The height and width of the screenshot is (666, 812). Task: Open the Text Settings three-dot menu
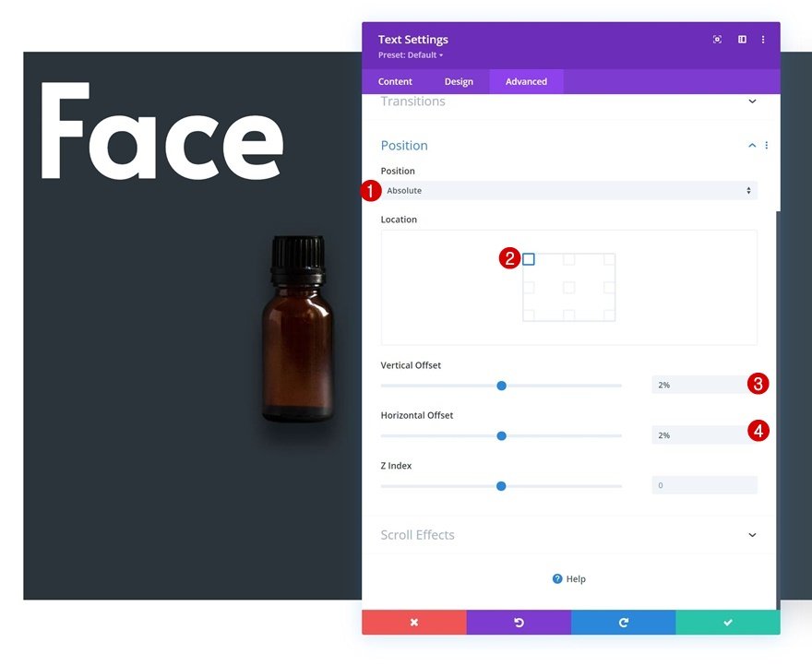point(763,40)
